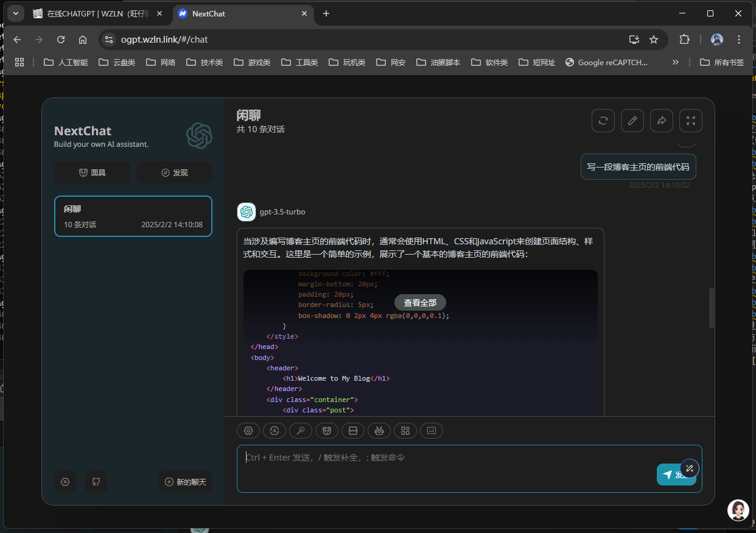Click the edit conversation pencil icon

click(632, 121)
